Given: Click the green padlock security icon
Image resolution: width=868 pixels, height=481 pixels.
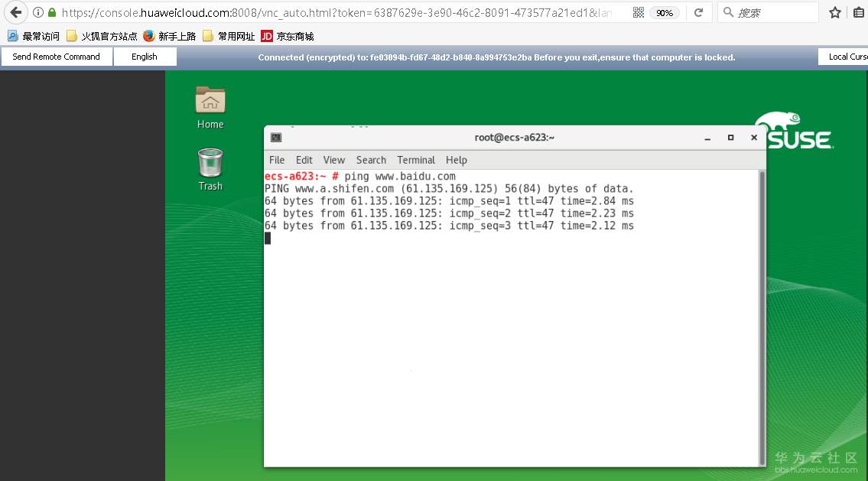Looking at the screenshot, I should [52, 12].
